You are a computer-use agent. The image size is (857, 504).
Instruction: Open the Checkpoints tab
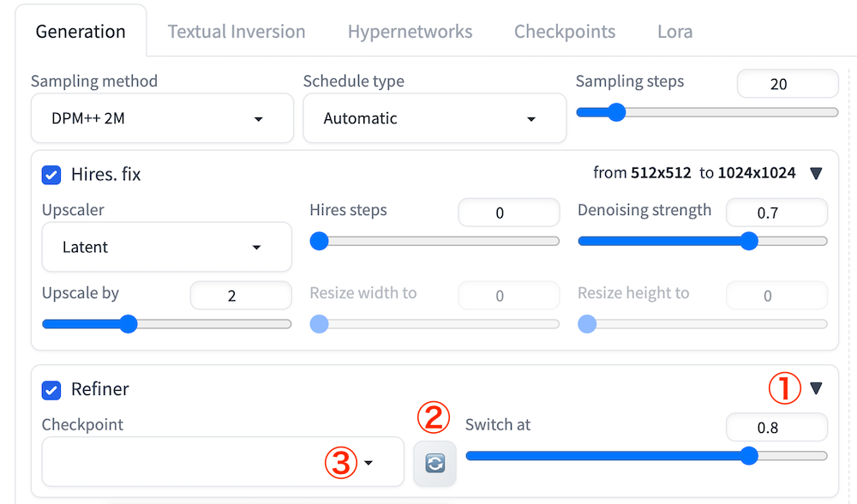point(565,32)
